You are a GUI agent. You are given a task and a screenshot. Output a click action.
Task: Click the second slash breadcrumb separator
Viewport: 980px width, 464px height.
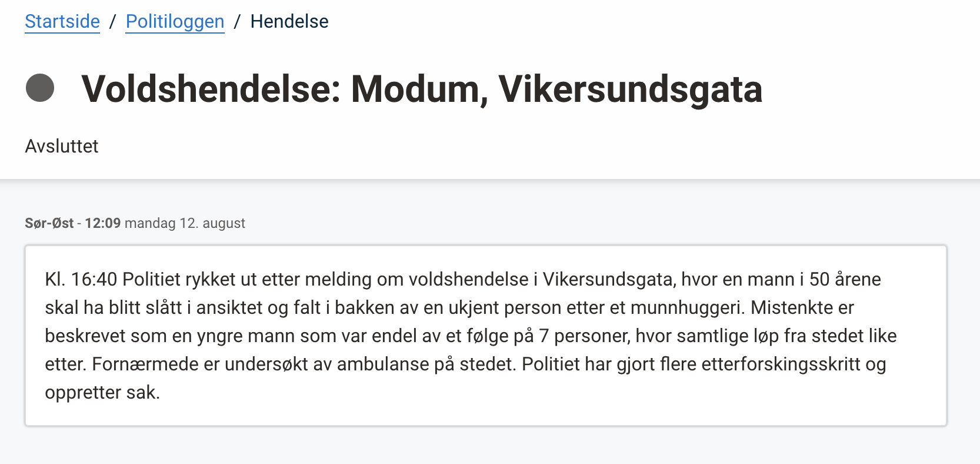pos(237,22)
